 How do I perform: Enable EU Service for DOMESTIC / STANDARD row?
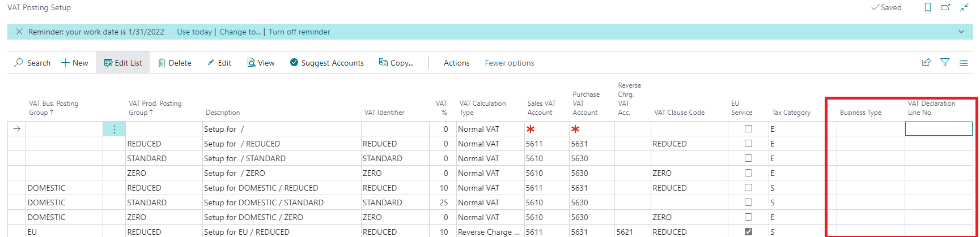pyautogui.click(x=748, y=202)
